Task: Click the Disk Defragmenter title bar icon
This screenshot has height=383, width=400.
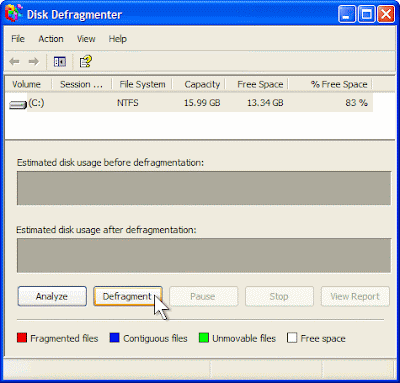Action: pos(13,13)
